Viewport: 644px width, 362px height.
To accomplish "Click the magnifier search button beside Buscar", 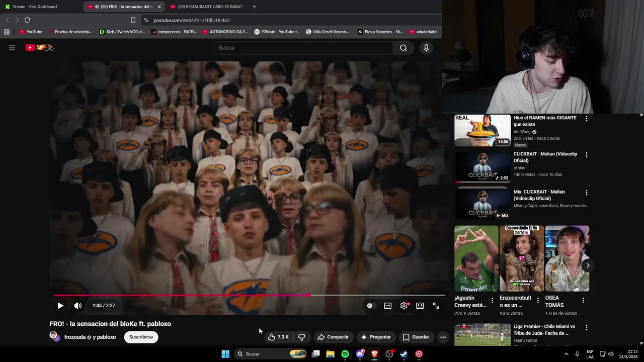I will (x=403, y=48).
